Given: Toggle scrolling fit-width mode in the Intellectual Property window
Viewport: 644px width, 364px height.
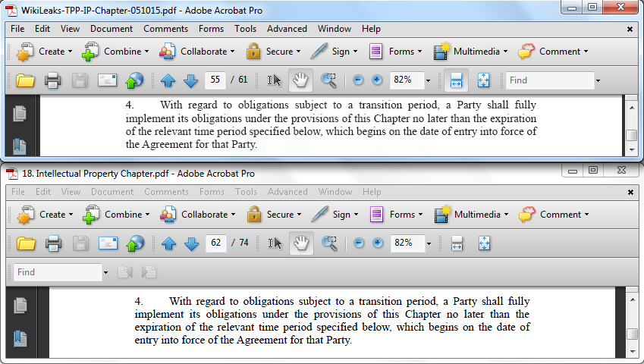Looking at the screenshot, I should click(457, 243).
